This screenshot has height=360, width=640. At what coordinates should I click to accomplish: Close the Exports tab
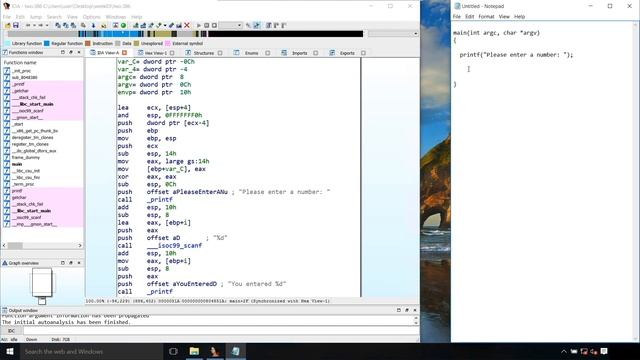[363, 53]
